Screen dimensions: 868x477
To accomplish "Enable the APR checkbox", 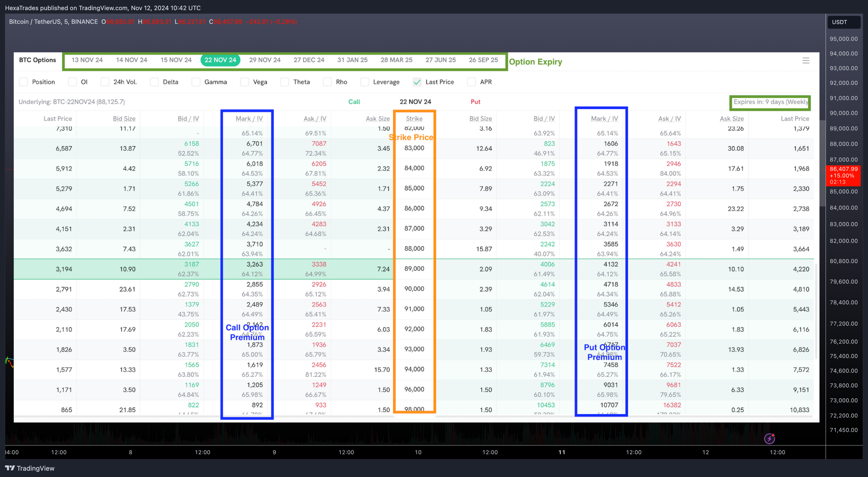I will [x=471, y=82].
